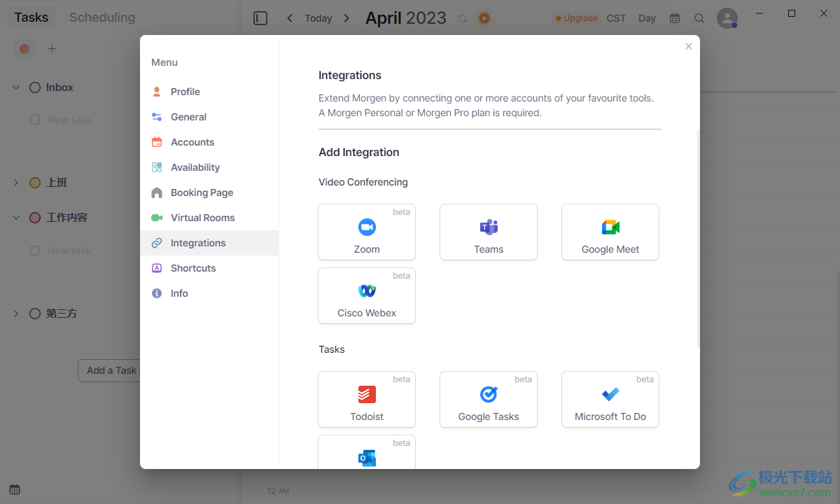Click the New task field under 工作内容
Viewport: 840px width, 504px height.
pos(69,251)
